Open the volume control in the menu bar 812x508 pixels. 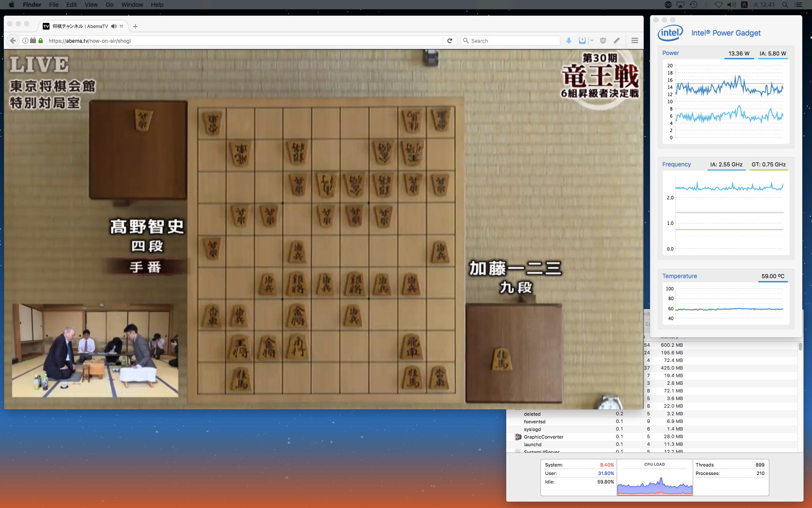tap(731, 5)
